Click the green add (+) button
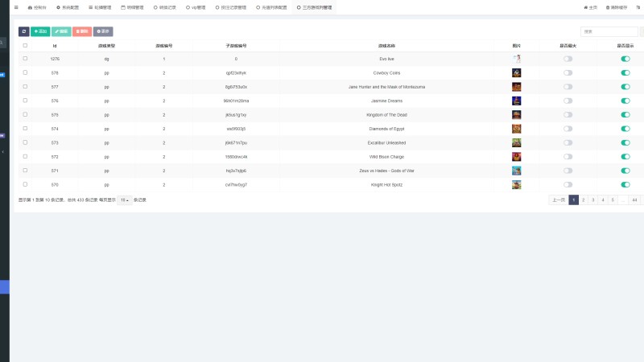Image resolution: width=644 pixels, height=362 pixels. tap(40, 31)
